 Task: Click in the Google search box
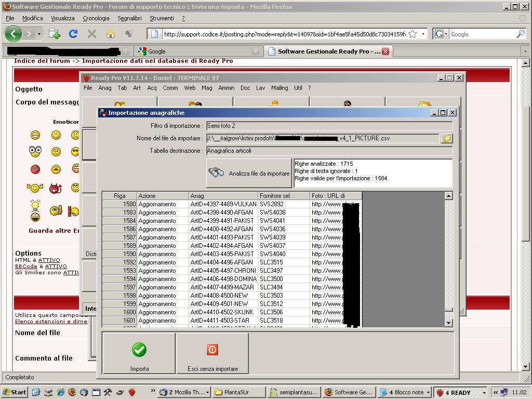click(483, 34)
